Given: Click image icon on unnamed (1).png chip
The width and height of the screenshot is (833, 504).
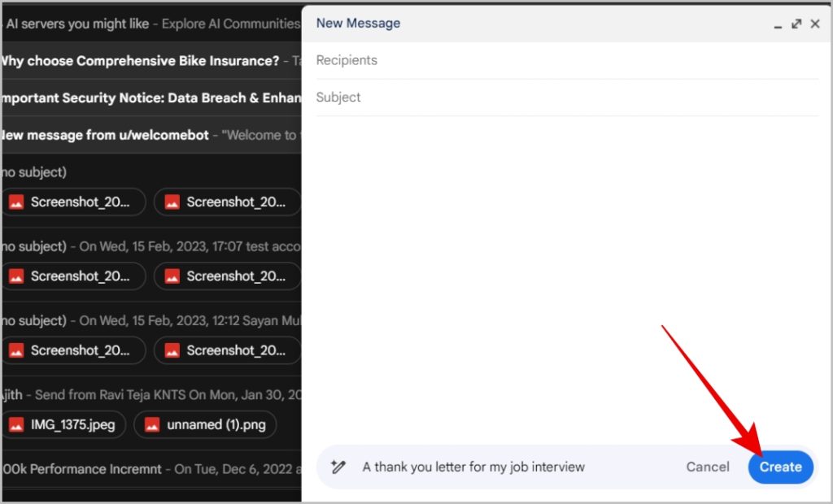Looking at the screenshot, I should click(152, 425).
